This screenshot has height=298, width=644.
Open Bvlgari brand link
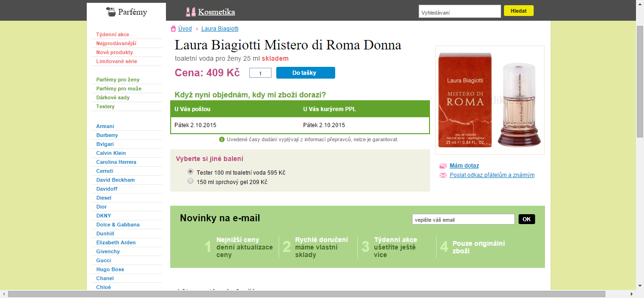pos(105,144)
